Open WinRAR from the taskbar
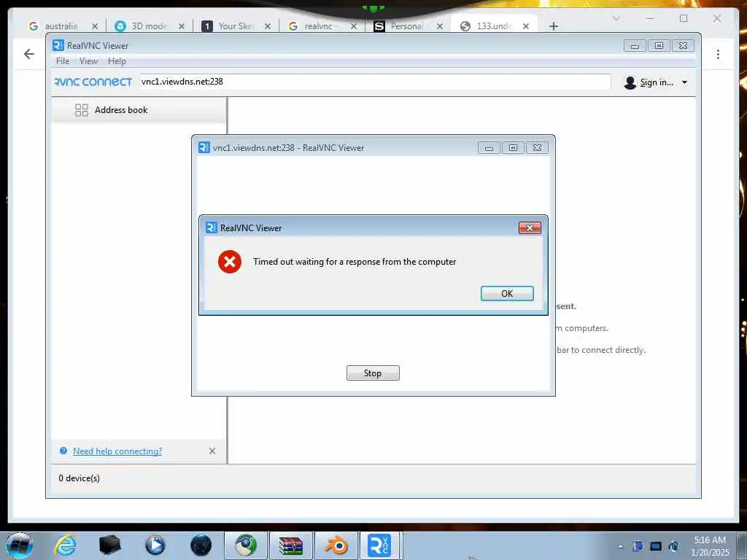This screenshot has width=747, height=560. [x=290, y=545]
